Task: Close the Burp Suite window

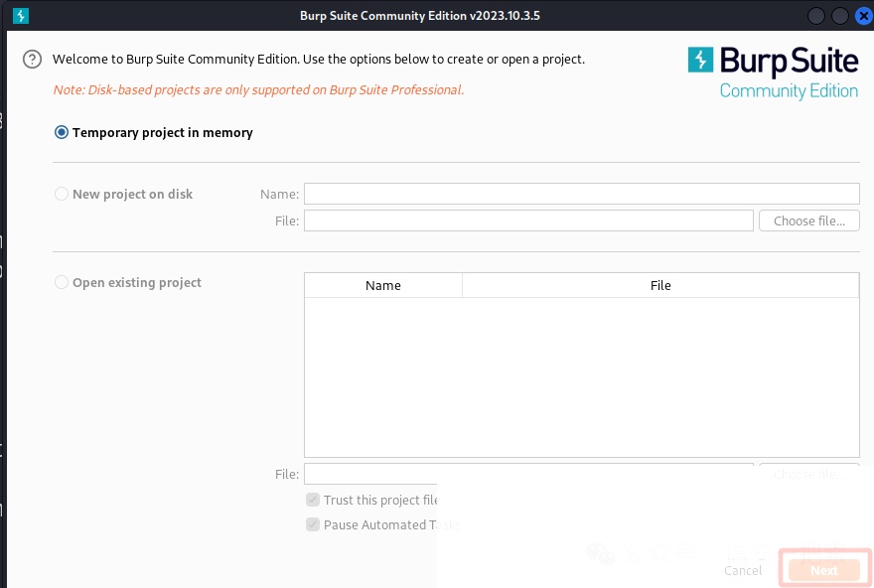Action: coord(863,16)
